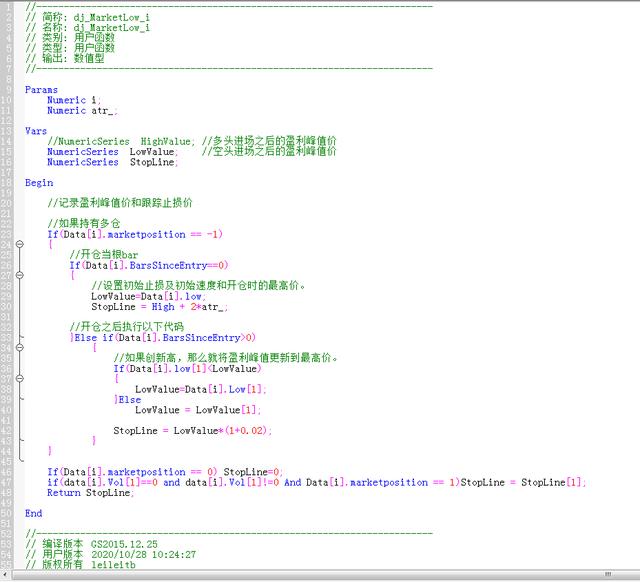640x582 pixels.
Task: Click the 'Numeric i;' parameter line
Action: coord(74,100)
